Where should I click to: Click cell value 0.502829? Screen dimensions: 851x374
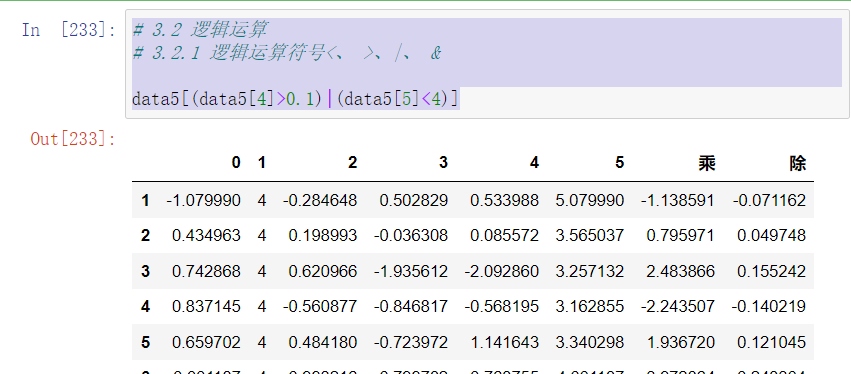click(x=414, y=201)
